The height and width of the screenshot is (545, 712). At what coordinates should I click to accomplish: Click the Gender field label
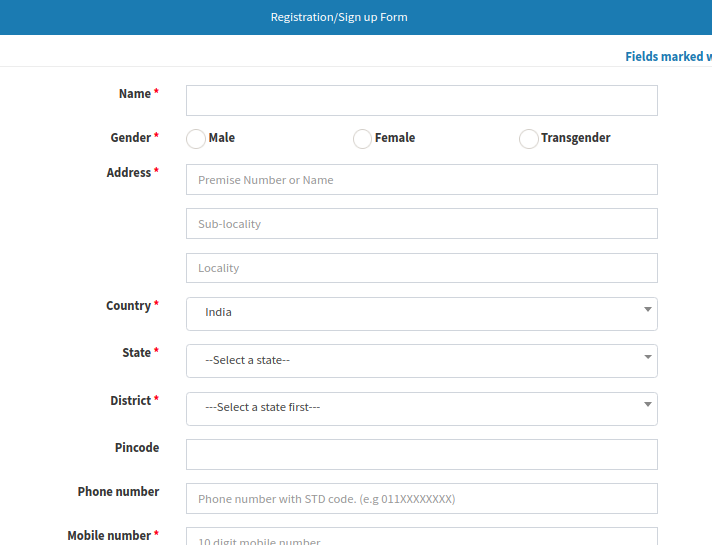tap(130, 138)
